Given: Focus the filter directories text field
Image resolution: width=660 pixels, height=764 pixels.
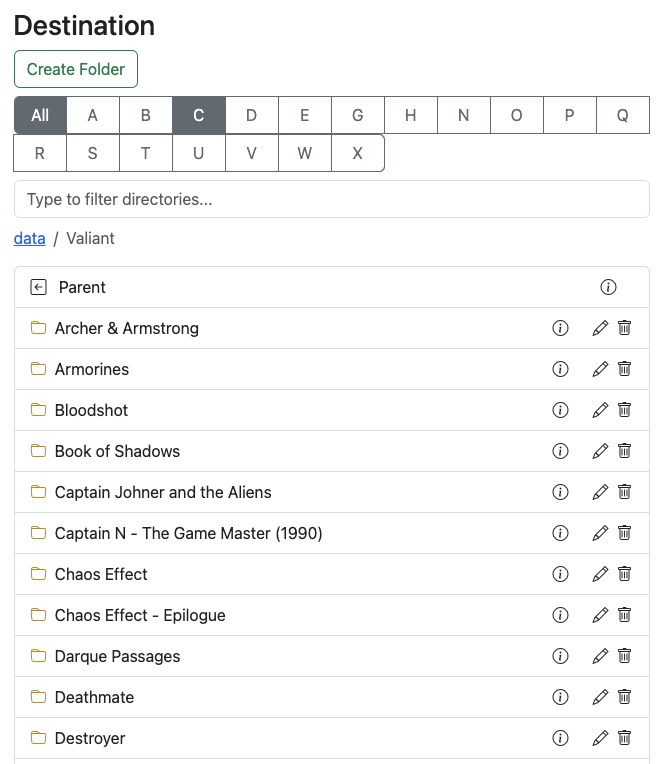Looking at the screenshot, I should [331, 199].
